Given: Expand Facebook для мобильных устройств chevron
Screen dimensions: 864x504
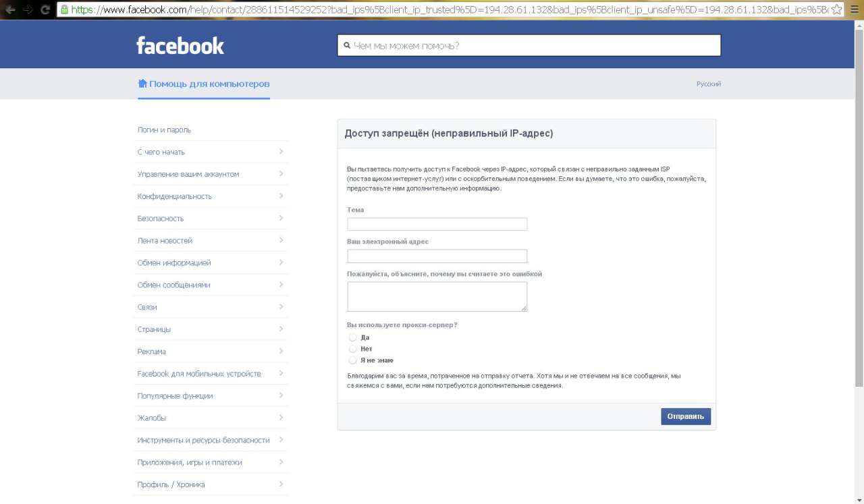Looking at the screenshot, I should click(x=280, y=374).
